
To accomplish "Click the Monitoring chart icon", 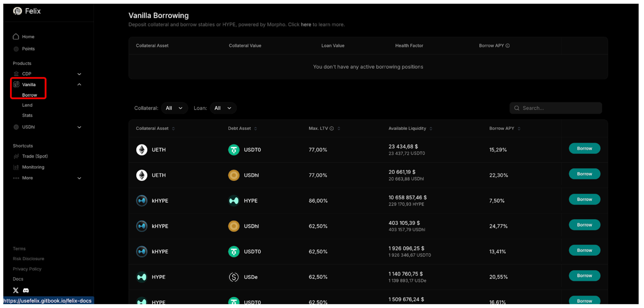I will coord(16,167).
